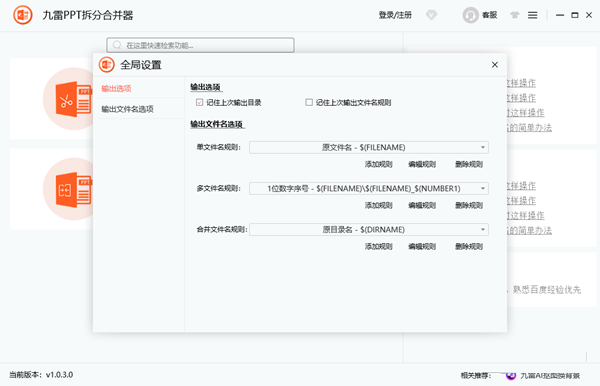Select the 输出文件名选项 sidebar tab

(127, 109)
